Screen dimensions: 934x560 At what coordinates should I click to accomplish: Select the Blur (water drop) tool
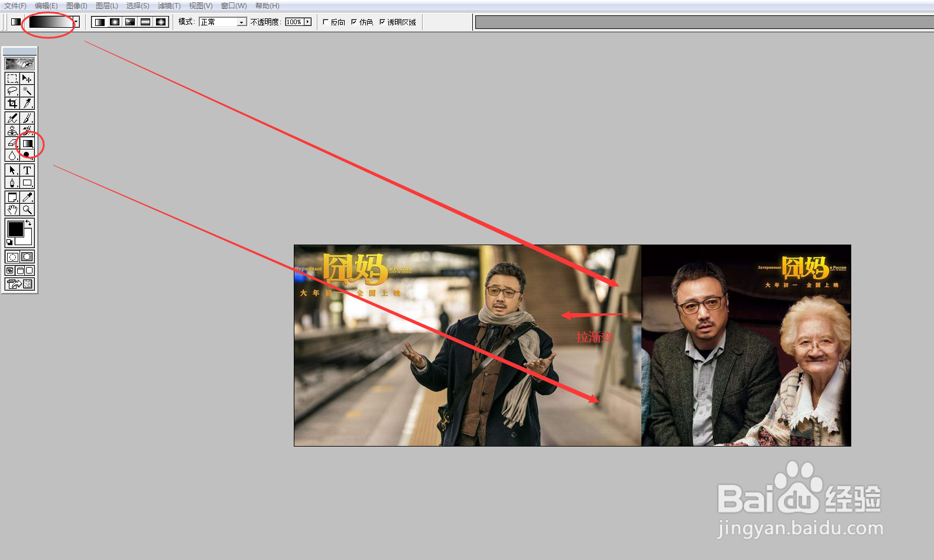click(12, 155)
